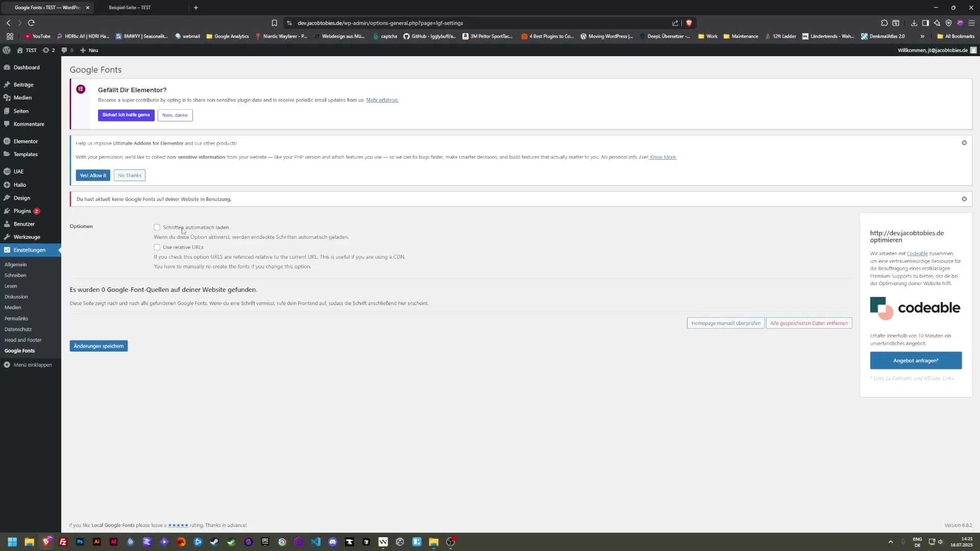Enable 'Schriften automatisch laden' checkbox
Screen dimensions: 980x551
[157, 227]
